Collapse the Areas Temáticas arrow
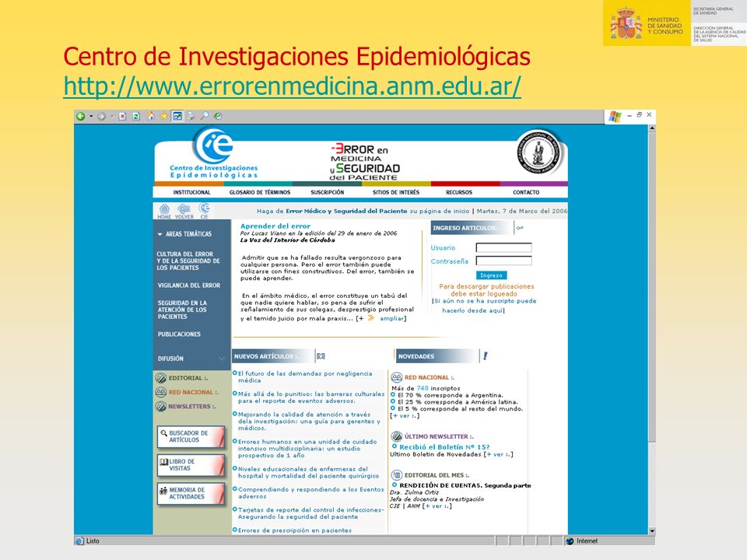Viewport: 747px width, 560px height. (160, 234)
